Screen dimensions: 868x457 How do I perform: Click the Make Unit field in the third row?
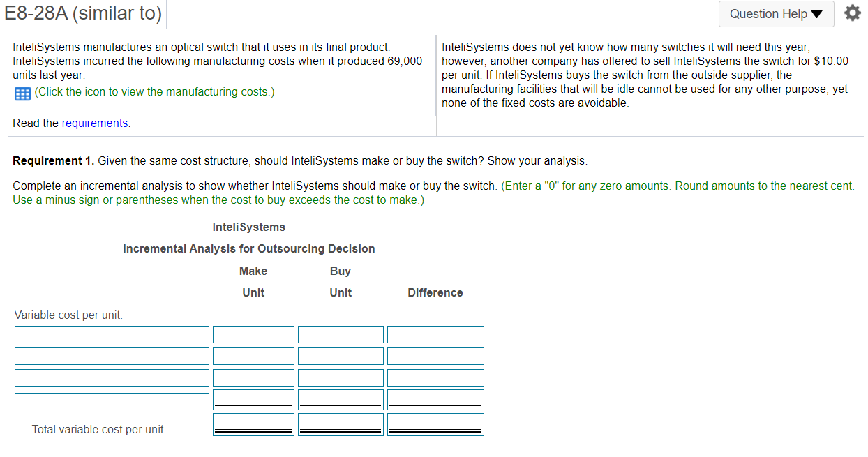253,377
